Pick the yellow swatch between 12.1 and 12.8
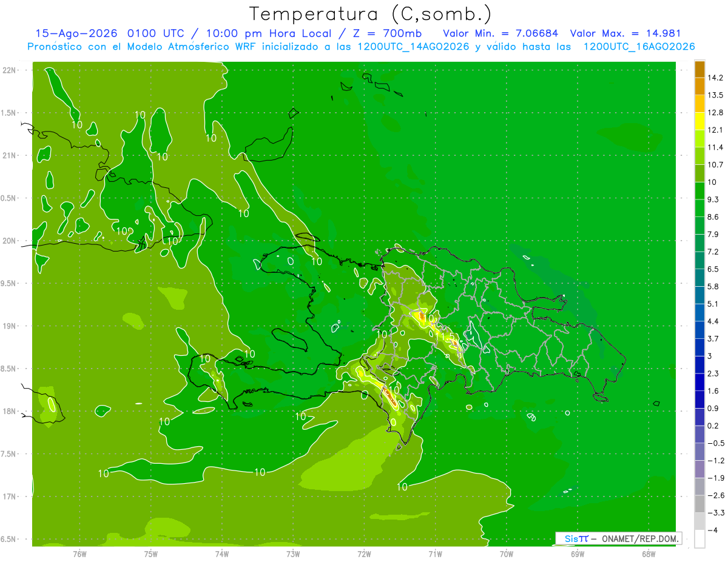The width and height of the screenshot is (728, 562). point(699,121)
